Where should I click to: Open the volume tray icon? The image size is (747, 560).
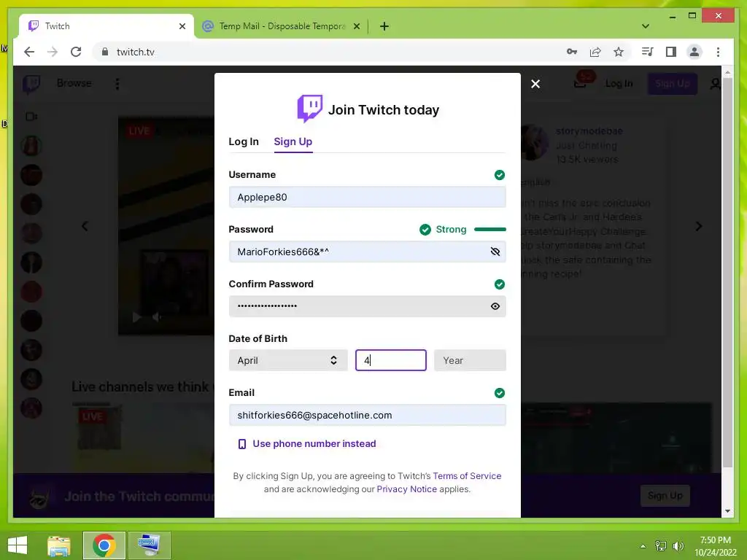[x=678, y=546]
